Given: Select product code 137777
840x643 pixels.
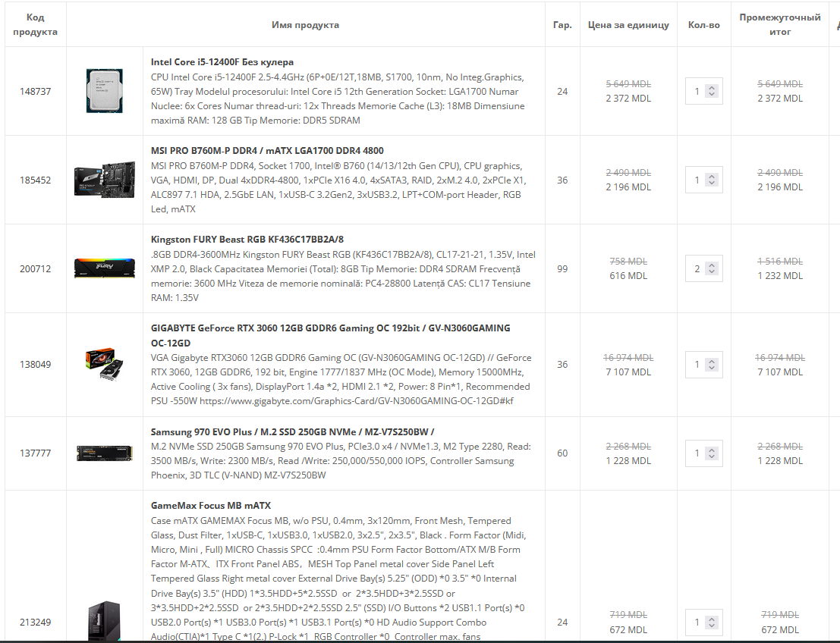Looking at the screenshot, I should tap(36, 453).
